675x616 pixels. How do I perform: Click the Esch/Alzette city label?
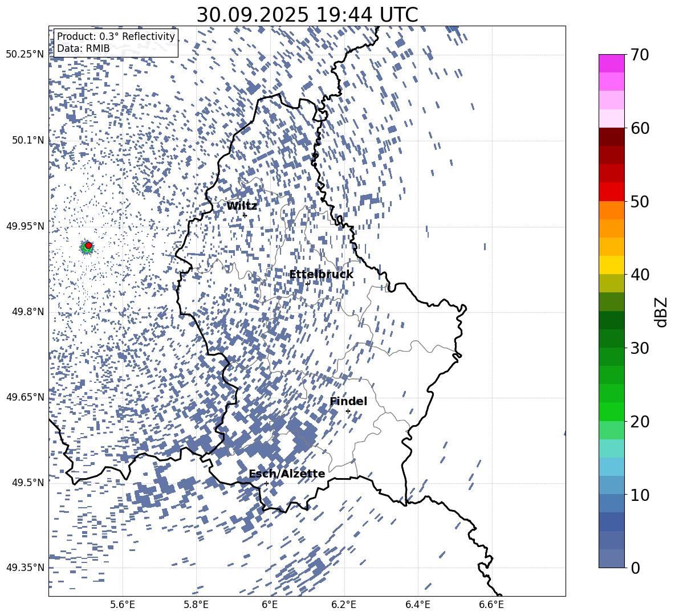[287, 474]
